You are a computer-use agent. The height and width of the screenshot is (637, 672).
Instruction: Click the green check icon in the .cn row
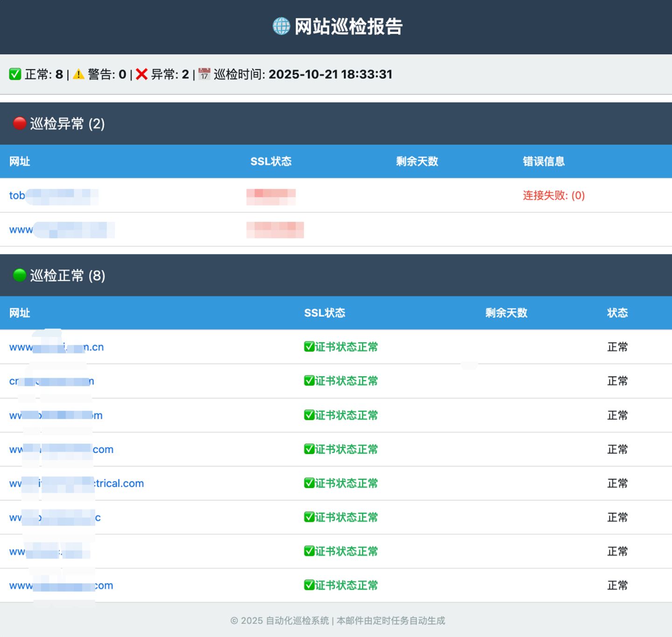coord(309,347)
